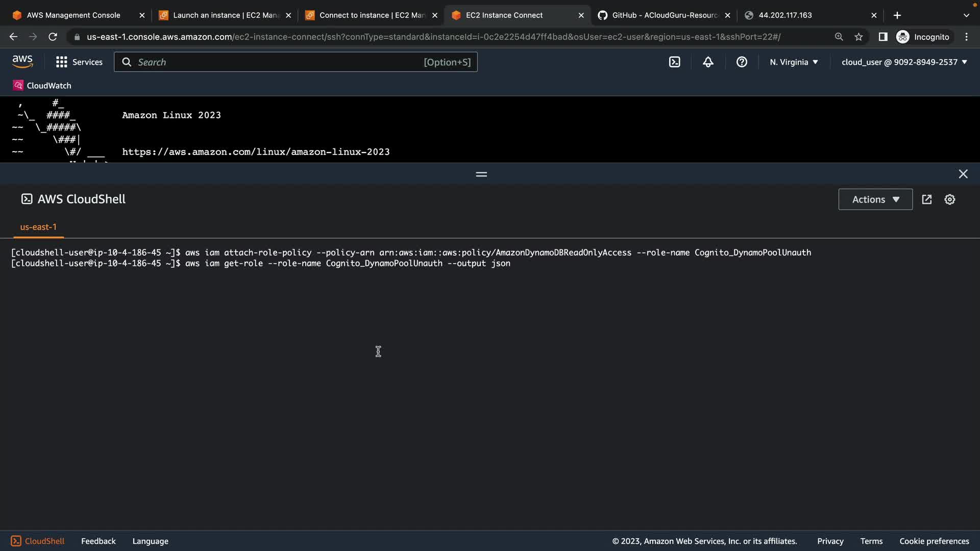Select the us-east-1 CloudShell tab
The width and height of the screenshot is (980, 551).
click(x=38, y=227)
